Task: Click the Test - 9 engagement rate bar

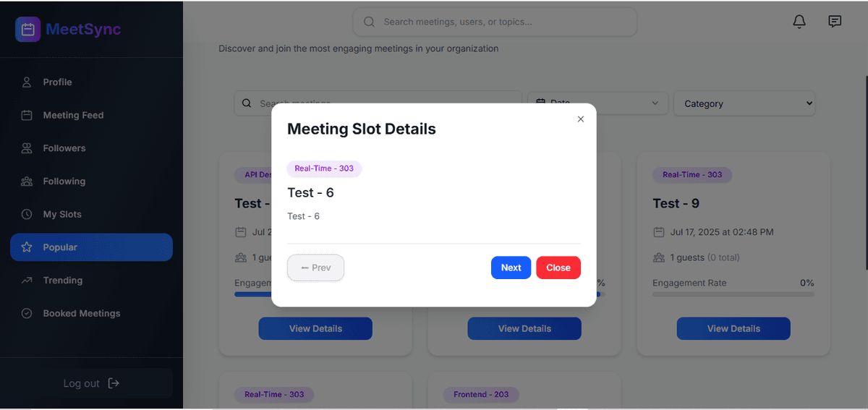Action: click(x=733, y=294)
